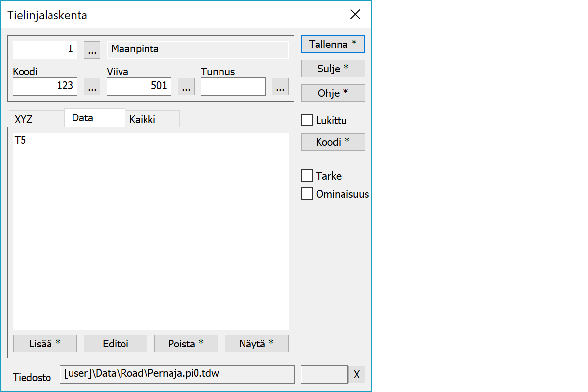Open browse button next to Maanpinta
Viewport: 588px width, 392px height.
pos(92,50)
